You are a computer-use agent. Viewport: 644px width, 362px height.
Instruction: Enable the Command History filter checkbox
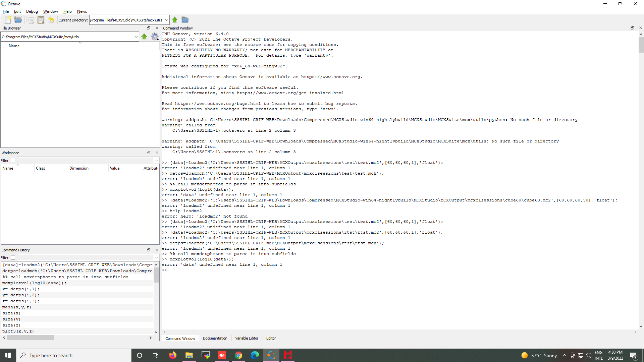(13, 257)
